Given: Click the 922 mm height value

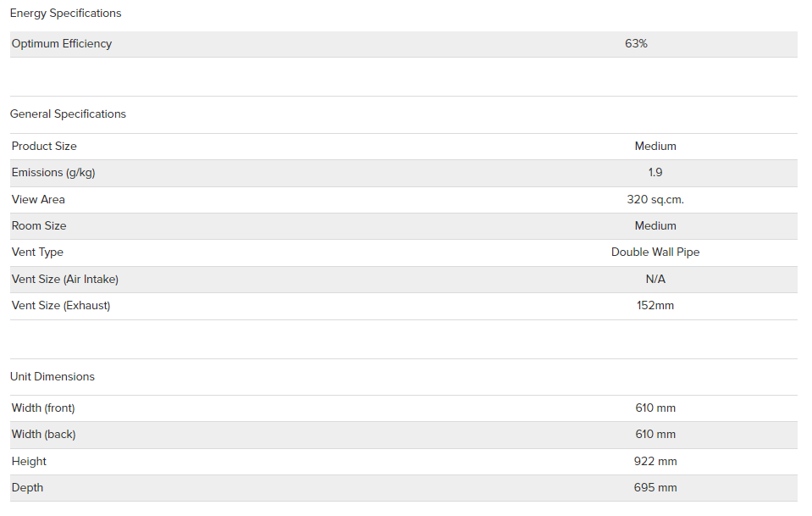Looking at the screenshot, I should click(655, 461).
